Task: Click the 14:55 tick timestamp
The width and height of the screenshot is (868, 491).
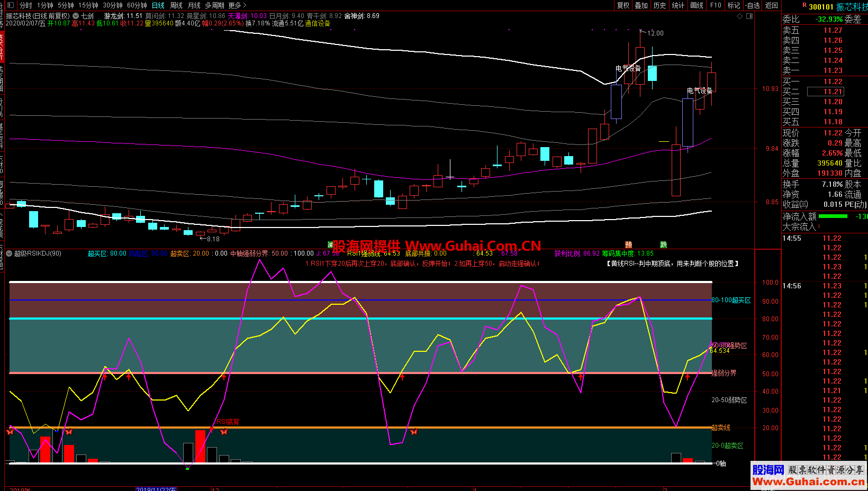Action: pos(791,238)
